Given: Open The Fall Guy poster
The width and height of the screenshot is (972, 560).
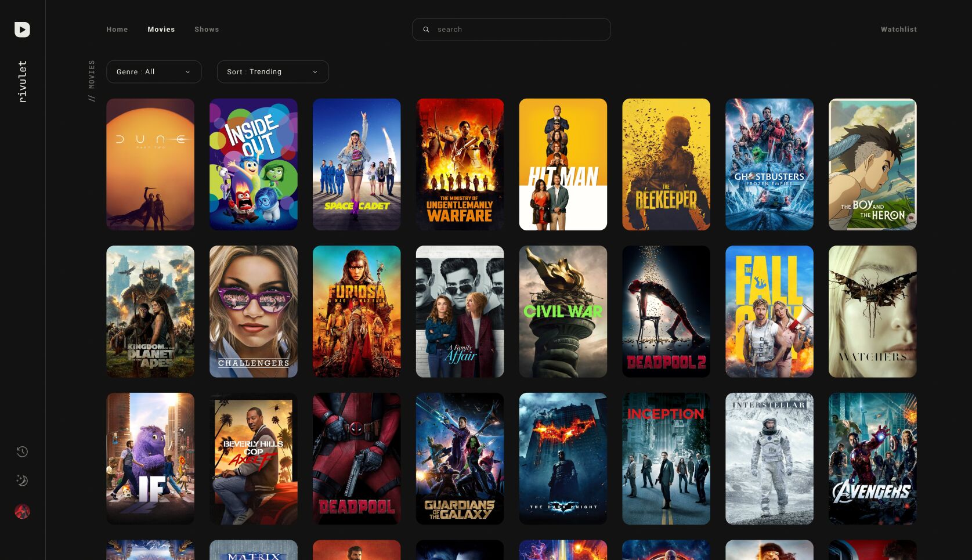Looking at the screenshot, I should 769,312.
